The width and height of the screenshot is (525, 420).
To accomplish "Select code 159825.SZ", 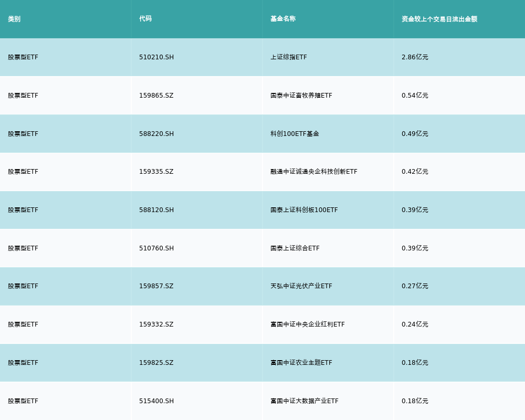I will point(156,363).
